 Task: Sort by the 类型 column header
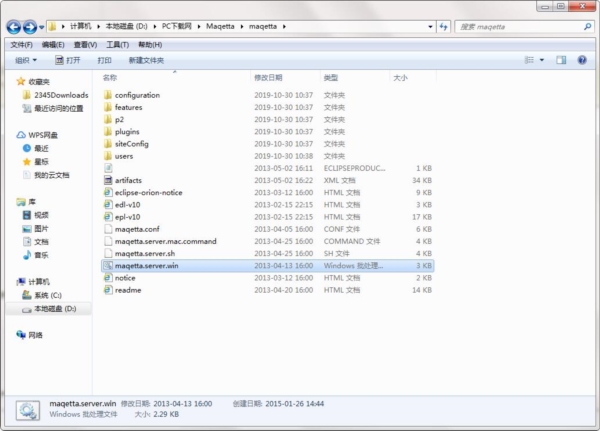click(331, 78)
